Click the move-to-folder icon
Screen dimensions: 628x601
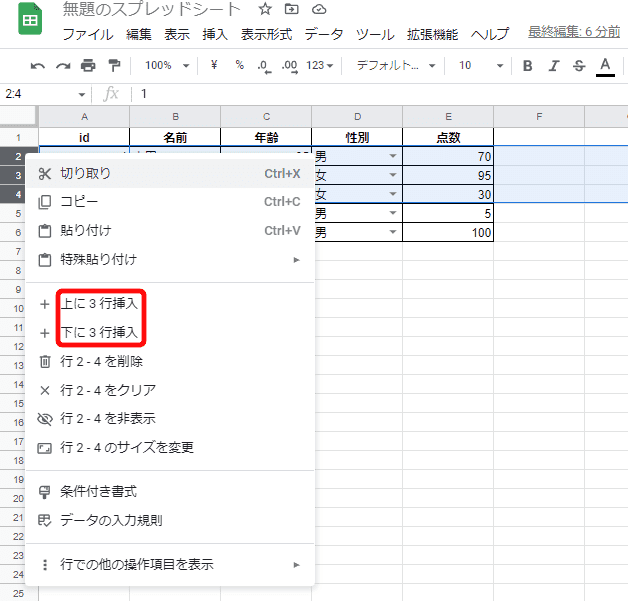291,9
